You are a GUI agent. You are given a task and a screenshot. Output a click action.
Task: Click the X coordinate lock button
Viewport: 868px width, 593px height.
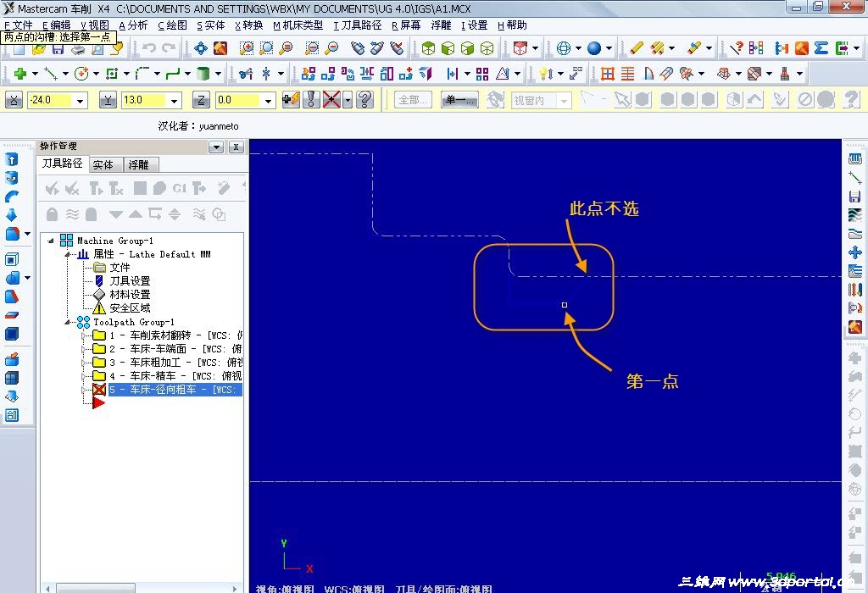(x=14, y=100)
